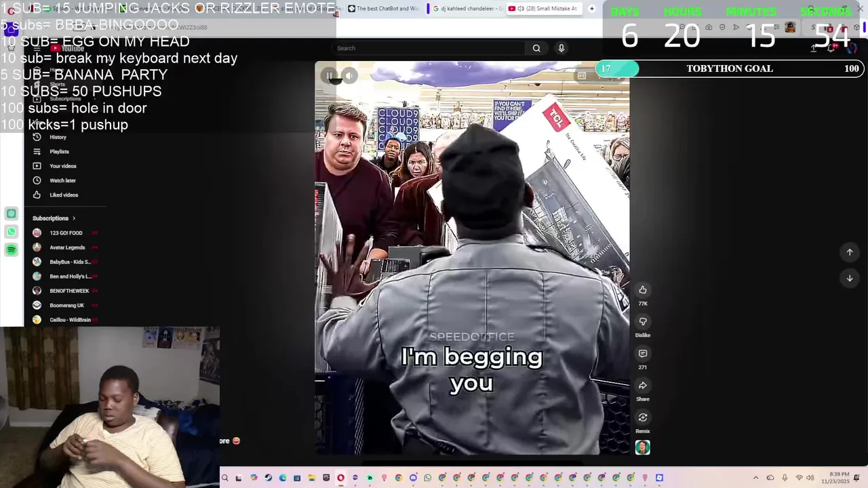Open Steam from the taskbar
This screenshot has height=488, width=868.
pyautogui.click(x=269, y=478)
